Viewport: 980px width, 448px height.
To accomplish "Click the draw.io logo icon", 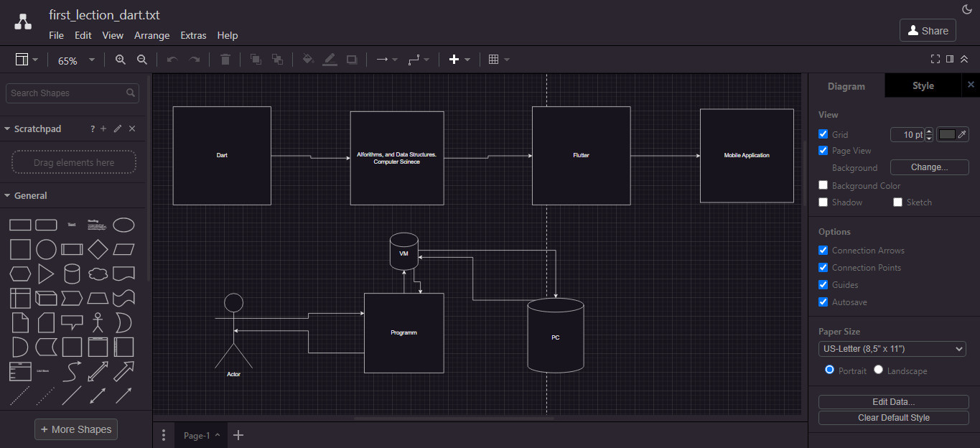I will (x=23, y=22).
